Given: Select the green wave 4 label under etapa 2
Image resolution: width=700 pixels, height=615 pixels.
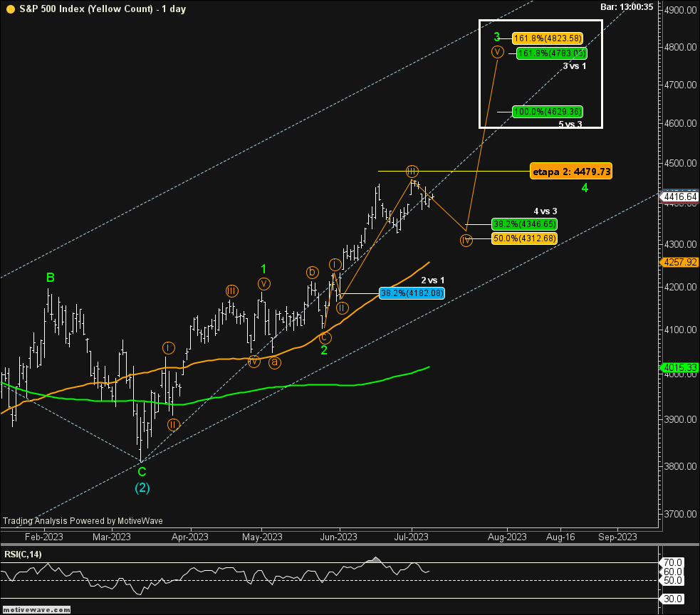Looking at the screenshot, I should 585,189.
